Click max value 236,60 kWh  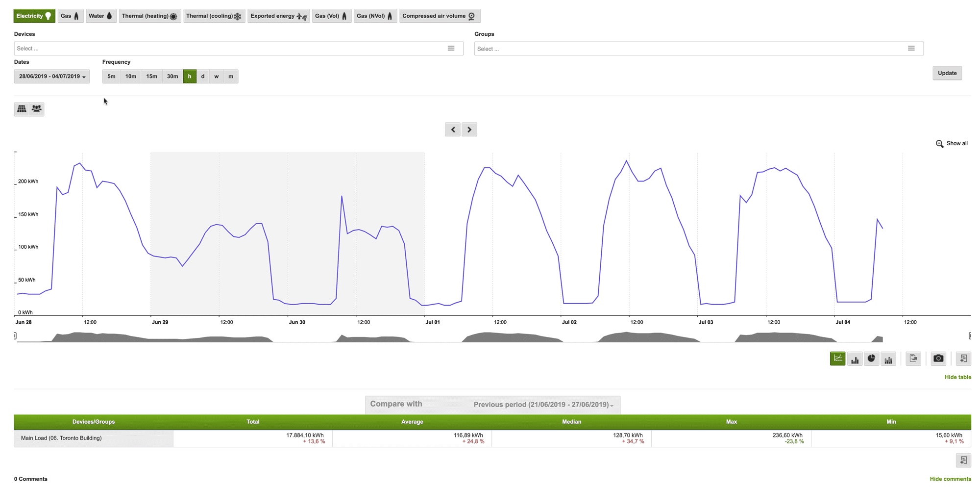[787, 435]
